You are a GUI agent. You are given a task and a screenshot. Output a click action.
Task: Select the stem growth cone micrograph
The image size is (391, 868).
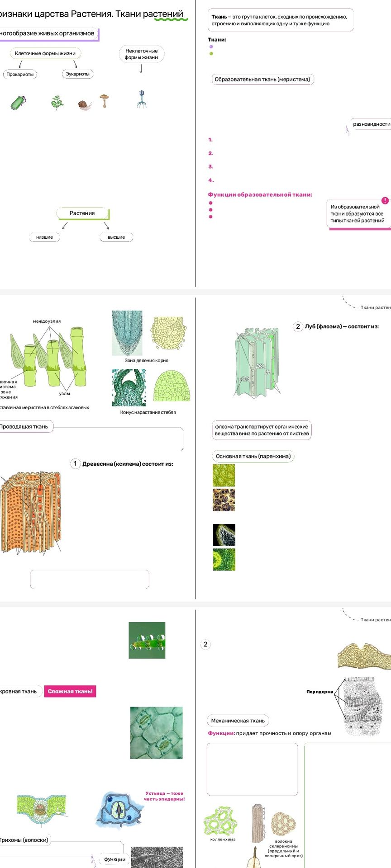coord(129,387)
